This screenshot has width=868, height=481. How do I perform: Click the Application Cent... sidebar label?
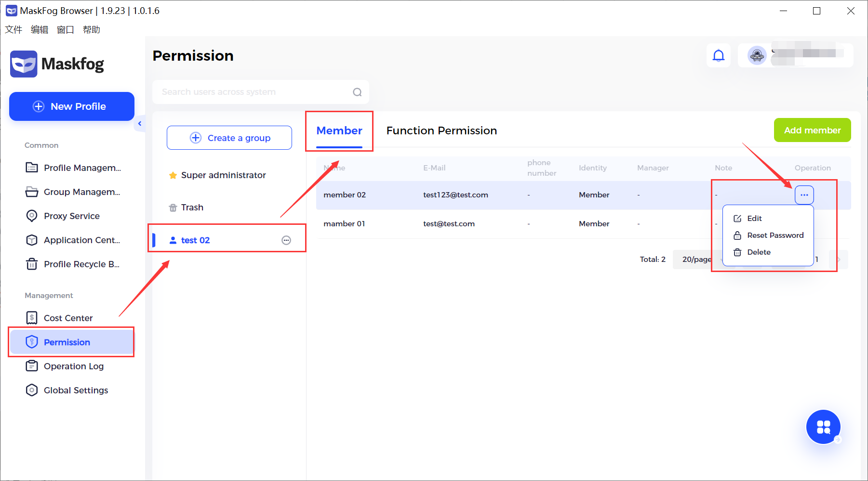pyautogui.click(x=82, y=240)
